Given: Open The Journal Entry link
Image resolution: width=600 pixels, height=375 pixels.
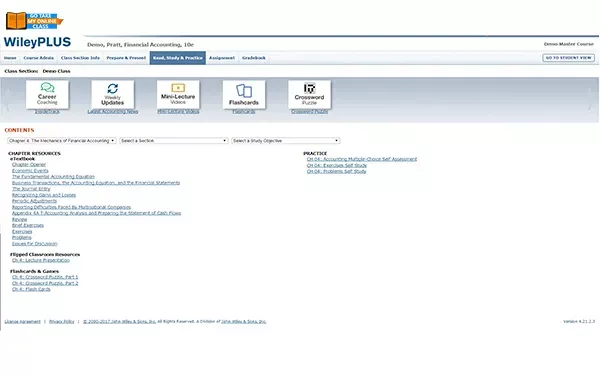Looking at the screenshot, I should click(31, 189).
